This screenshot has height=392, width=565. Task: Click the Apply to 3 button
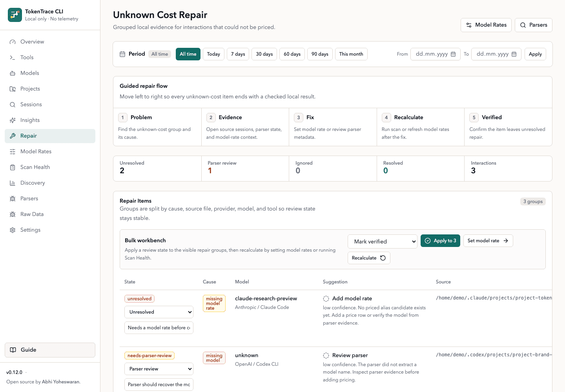tap(440, 241)
